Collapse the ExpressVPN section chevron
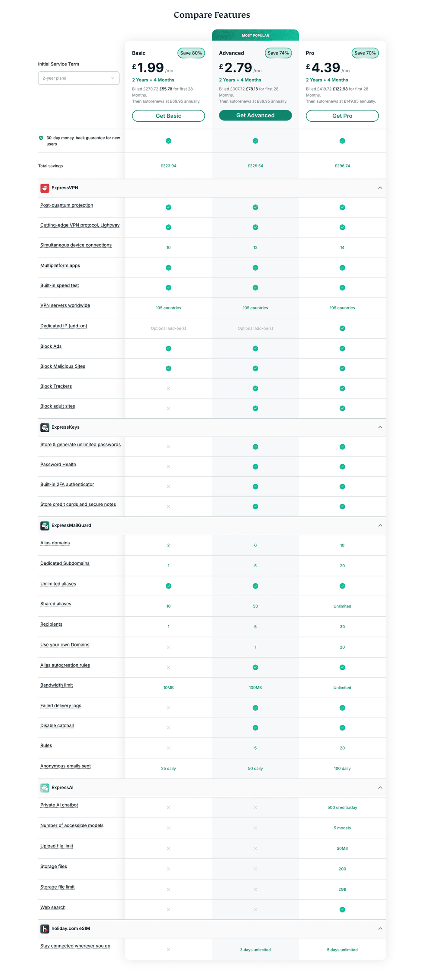 pos(380,188)
